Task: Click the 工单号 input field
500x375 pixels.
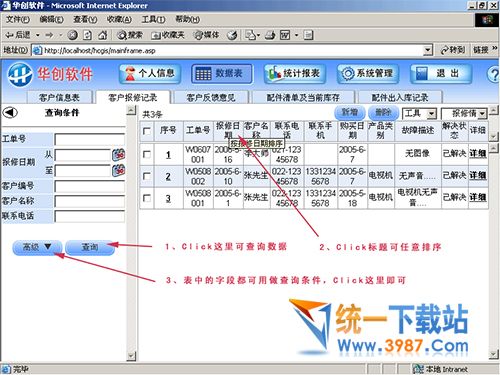Action: [x=90, y=139]
